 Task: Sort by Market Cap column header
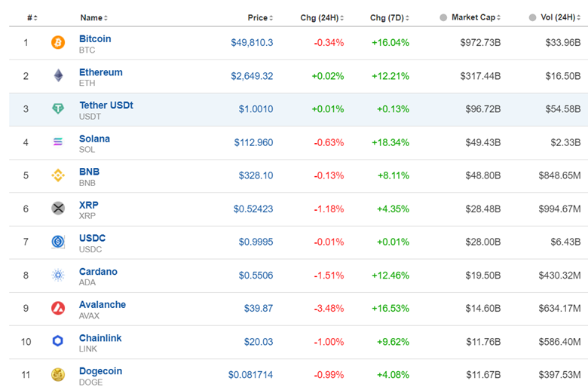pyautogui.click(x=473, y=17)
